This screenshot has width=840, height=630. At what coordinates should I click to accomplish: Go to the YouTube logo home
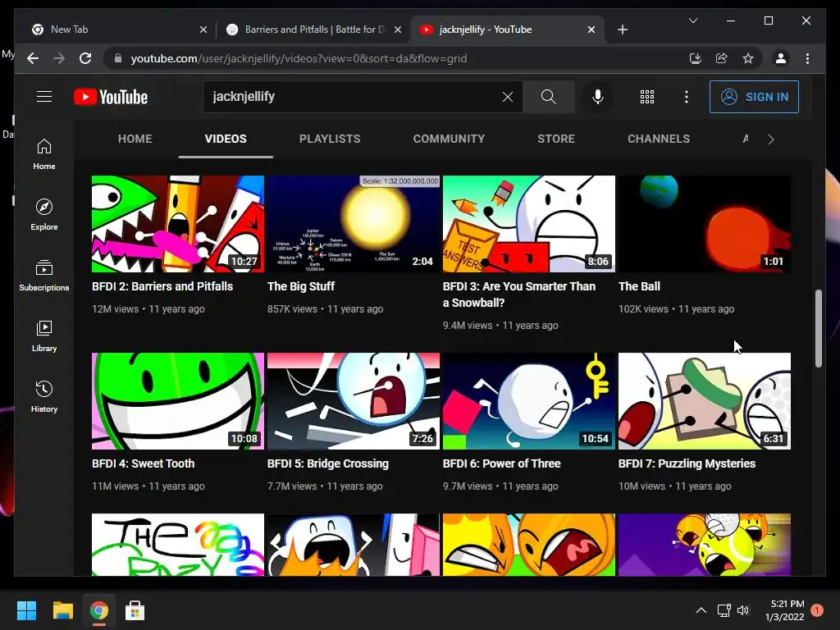click(111, 97)
